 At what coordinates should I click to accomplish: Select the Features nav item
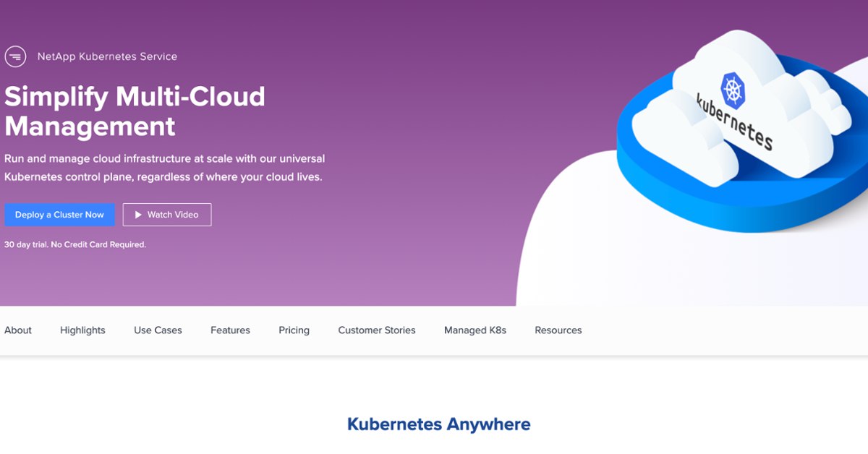(230, 330)
